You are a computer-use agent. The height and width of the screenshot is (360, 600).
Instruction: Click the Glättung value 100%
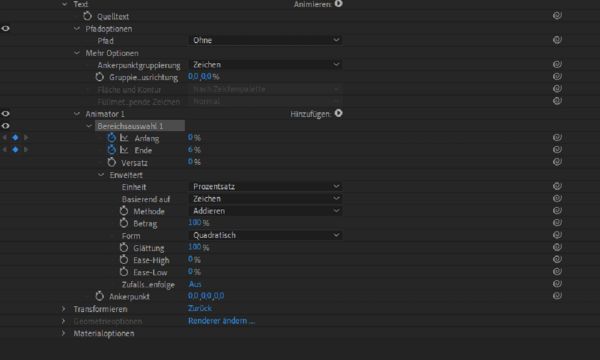click(x=199, y=247)
